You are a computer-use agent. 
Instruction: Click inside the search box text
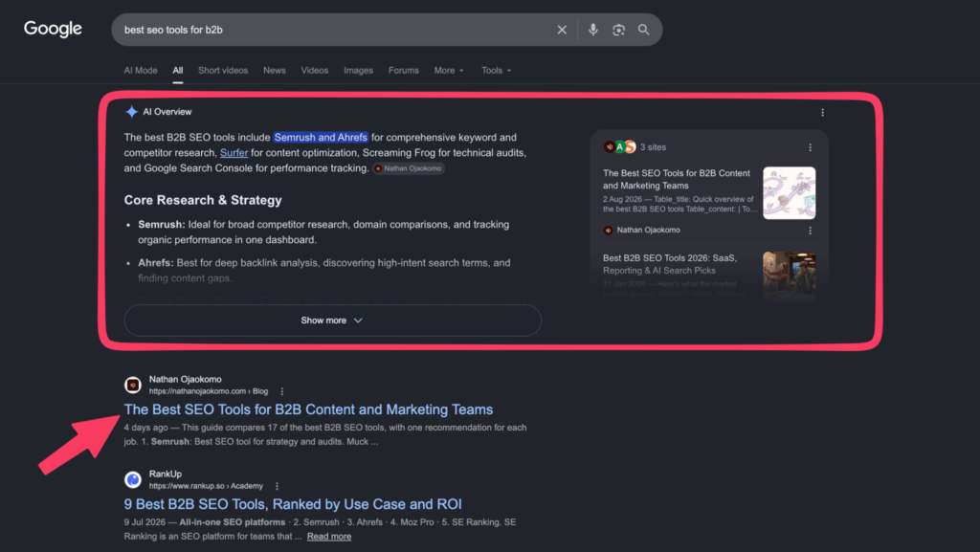click(173, 30)
